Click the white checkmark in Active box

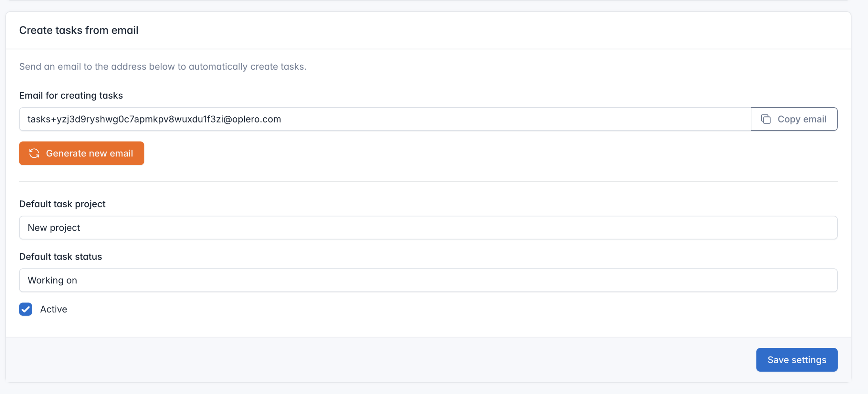click(25, 309)
